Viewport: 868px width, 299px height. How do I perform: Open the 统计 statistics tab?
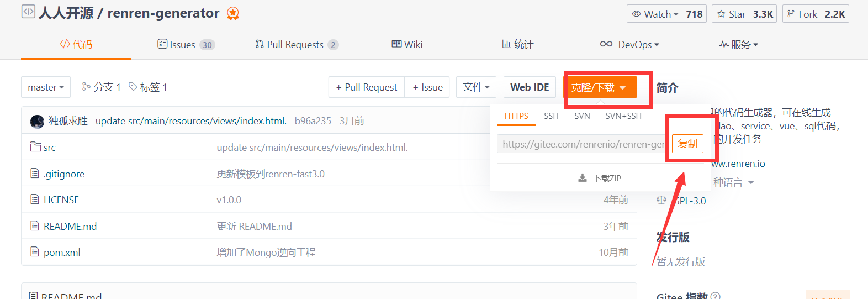[517, 44]
